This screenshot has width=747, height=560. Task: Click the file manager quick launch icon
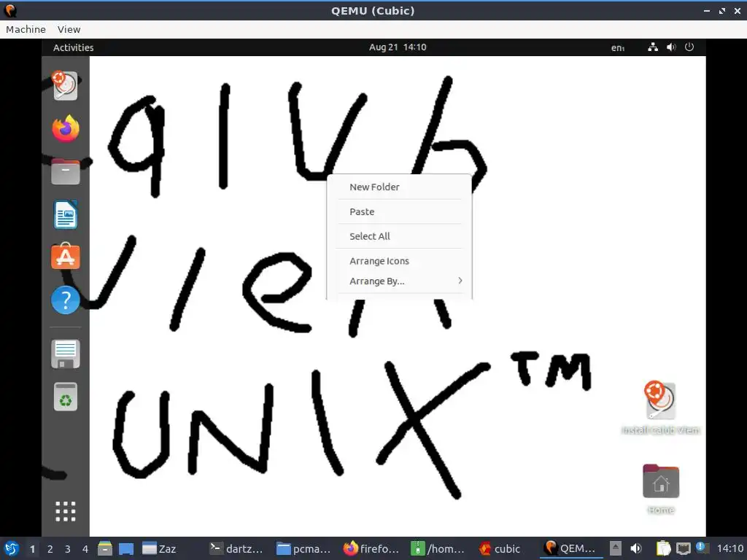tap(105, 548)
